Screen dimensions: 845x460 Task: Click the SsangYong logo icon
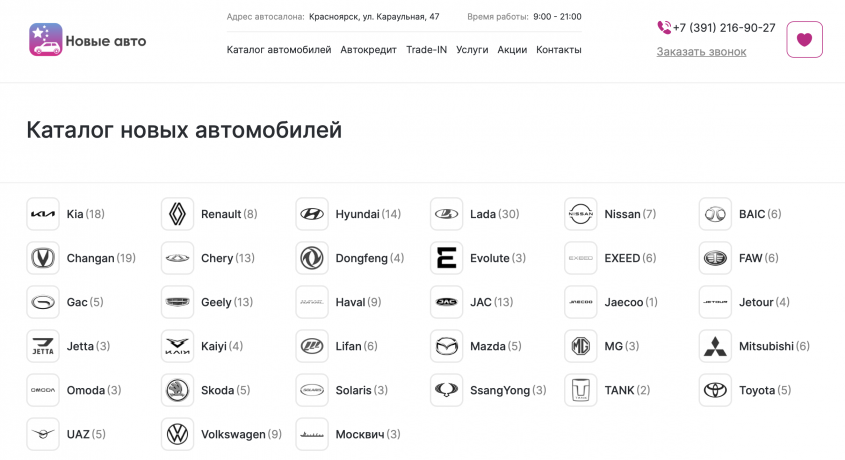(446, 390)
